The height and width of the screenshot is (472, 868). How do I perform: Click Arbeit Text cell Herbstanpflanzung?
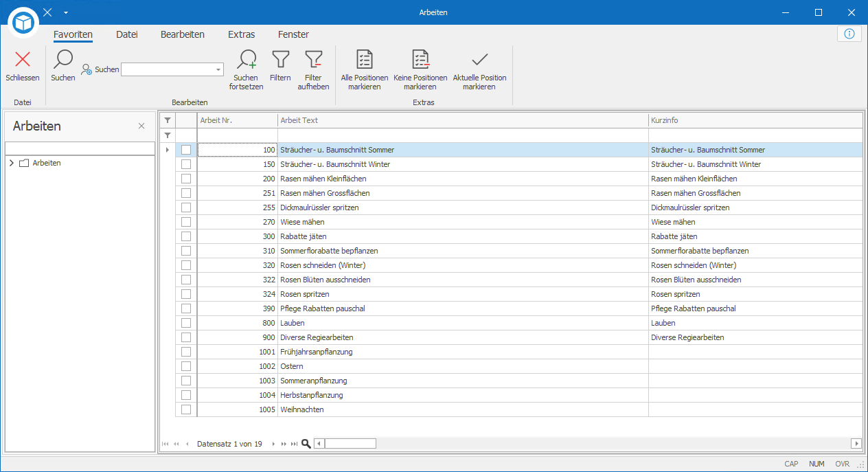(x=464, y=395)
